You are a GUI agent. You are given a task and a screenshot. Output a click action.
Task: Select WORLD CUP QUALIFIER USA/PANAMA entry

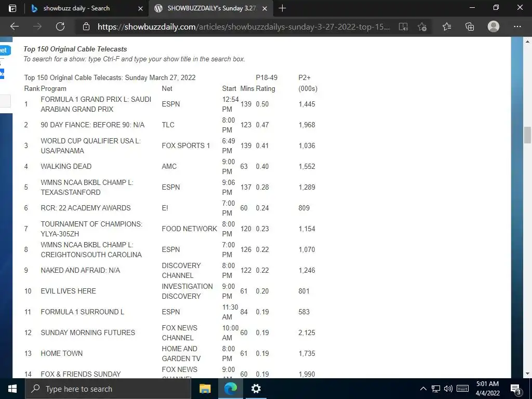tap(90, 145)
